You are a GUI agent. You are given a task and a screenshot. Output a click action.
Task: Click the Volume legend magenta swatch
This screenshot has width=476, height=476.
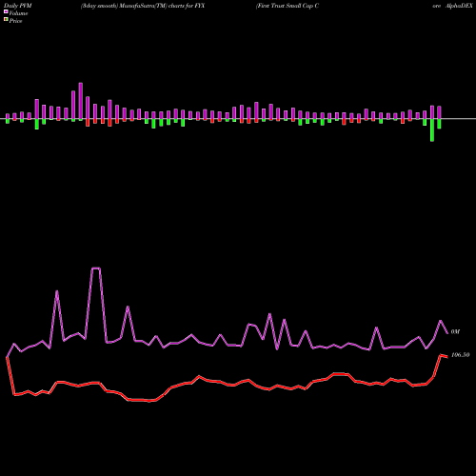point(6,11)
